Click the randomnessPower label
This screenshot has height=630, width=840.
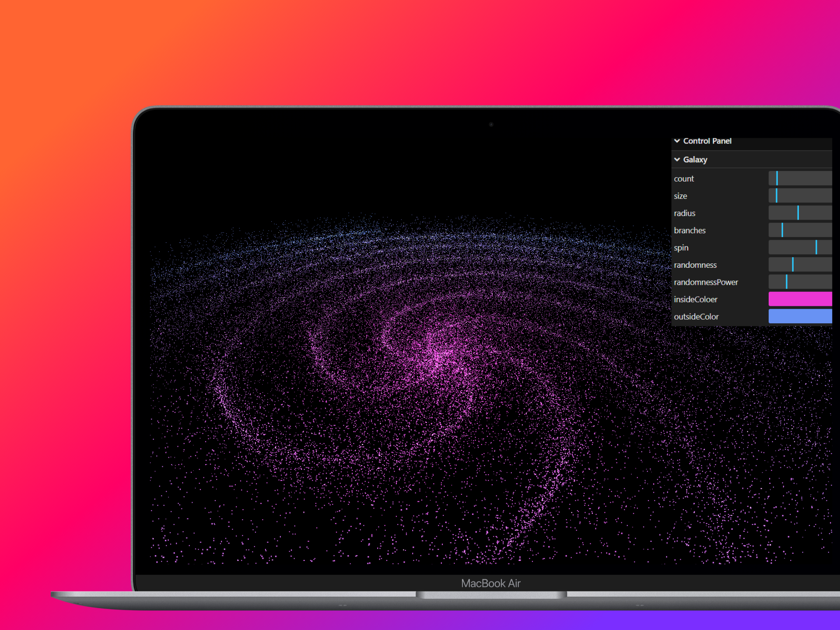(x=706, y=282)
